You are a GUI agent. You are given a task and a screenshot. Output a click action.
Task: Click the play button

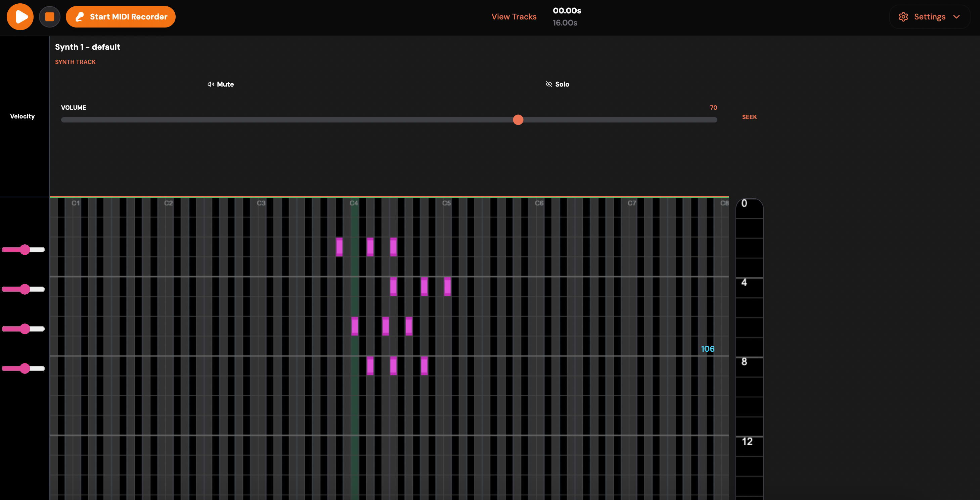tap(20, 17)
